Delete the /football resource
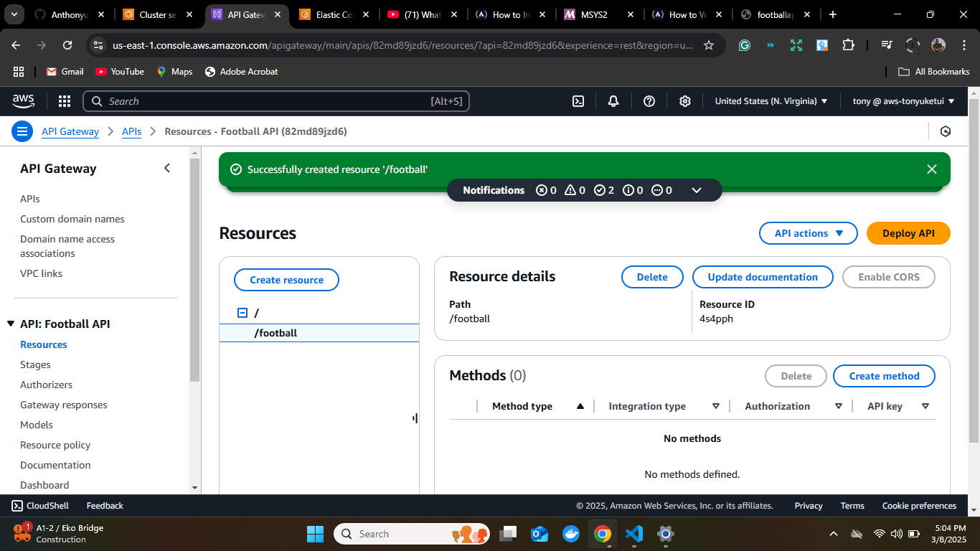 [652, 277]
